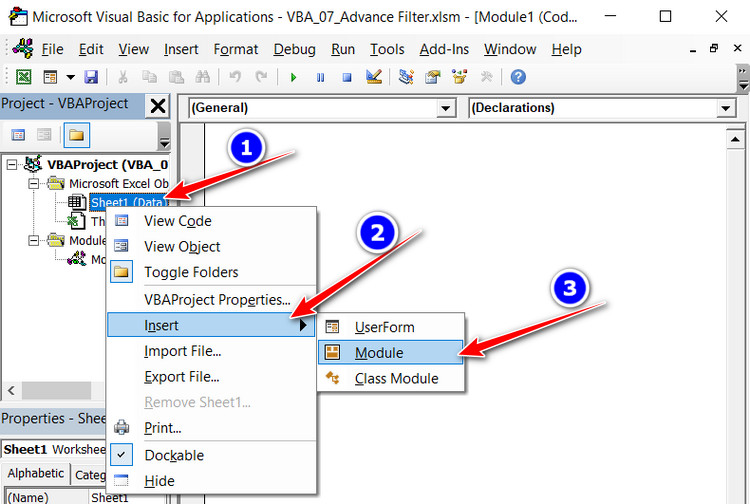Choose View Code in context menu

click(211, 221)
